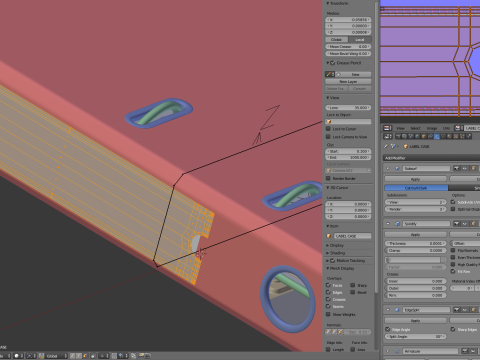Screen dimensions: 480x360
Task: Click the Subsurf modifier render visibility icon
Action: click(x=457, y=168)
